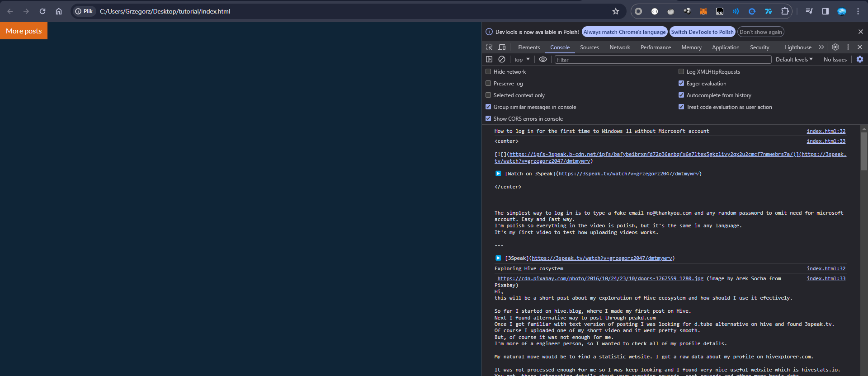Viewport: 868px width, 376px height.
Task: Click the console Filter input field
Action: (x=663, y=59)
